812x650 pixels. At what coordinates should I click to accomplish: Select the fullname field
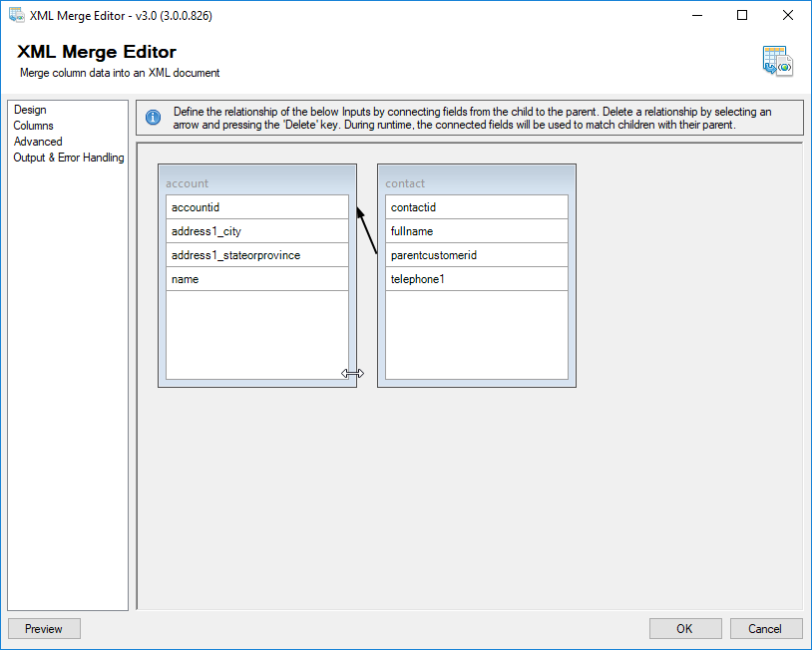(477, 231)
